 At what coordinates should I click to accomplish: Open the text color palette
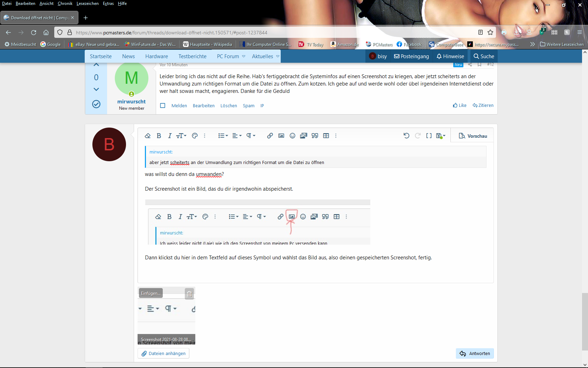195,136
